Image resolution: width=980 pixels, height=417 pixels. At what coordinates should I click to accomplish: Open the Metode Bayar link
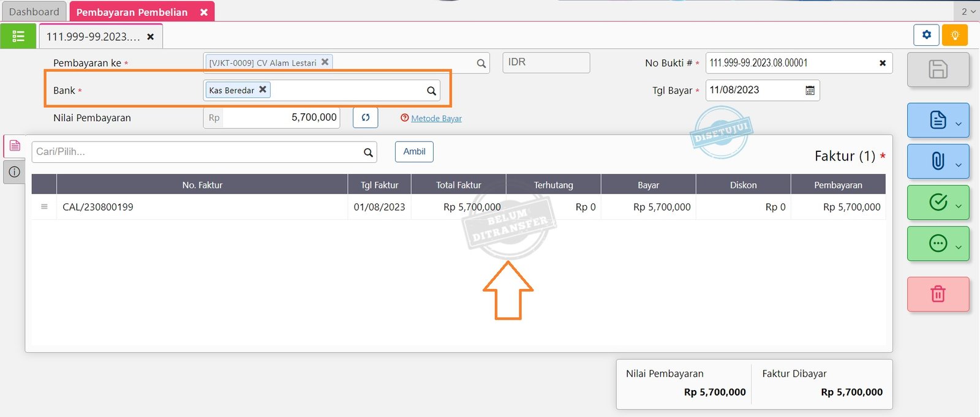tap(436, 118)
